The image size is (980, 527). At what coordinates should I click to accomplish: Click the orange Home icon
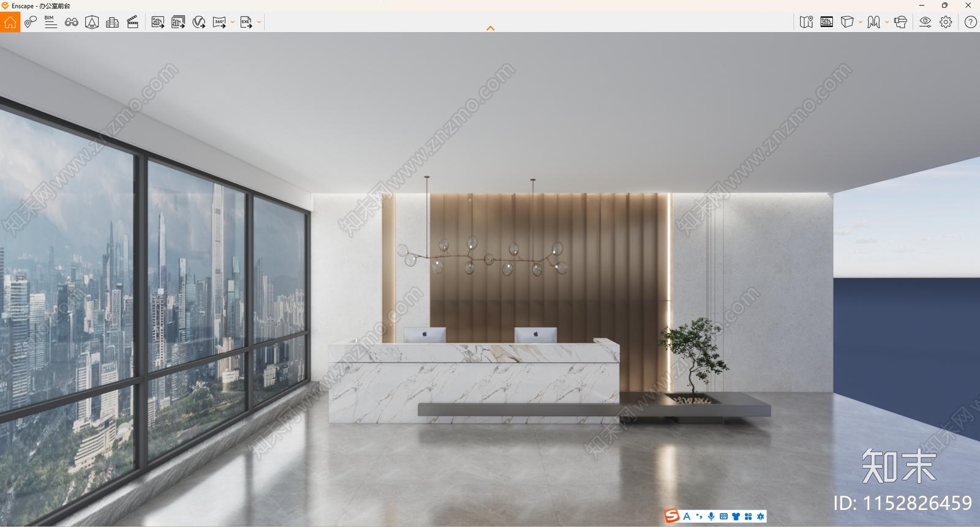(10, 22)
